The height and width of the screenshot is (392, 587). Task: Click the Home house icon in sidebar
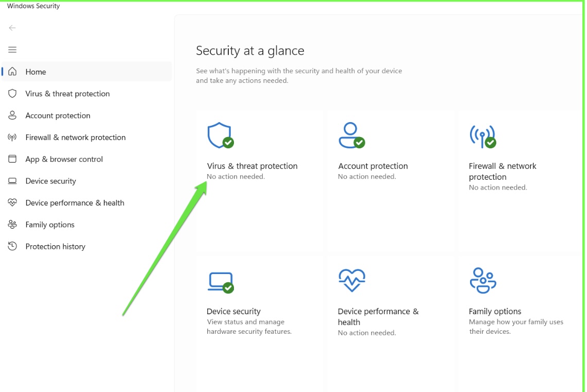coord(12,72)
